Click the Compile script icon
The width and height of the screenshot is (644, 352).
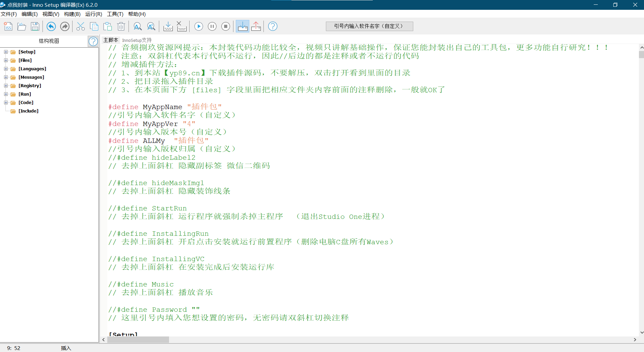click(x=168, y=26)
